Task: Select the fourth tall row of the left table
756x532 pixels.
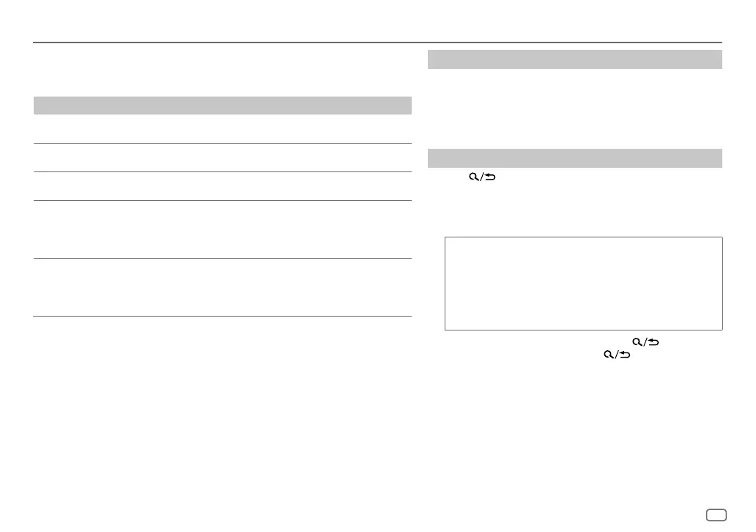Action: click(222, 229)
